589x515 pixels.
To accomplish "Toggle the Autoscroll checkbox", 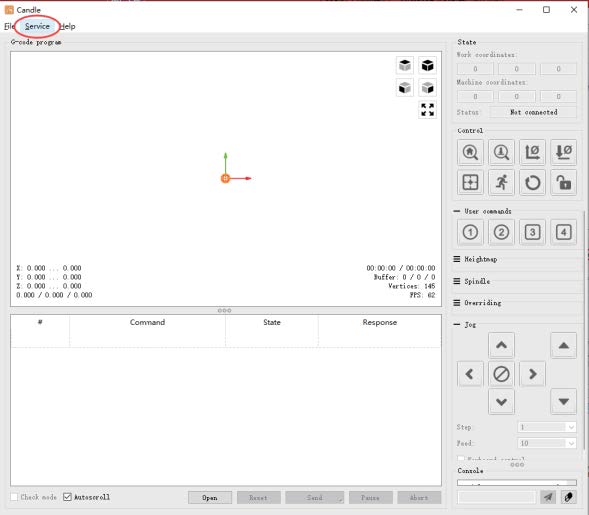I will click(x=67, y=497).
